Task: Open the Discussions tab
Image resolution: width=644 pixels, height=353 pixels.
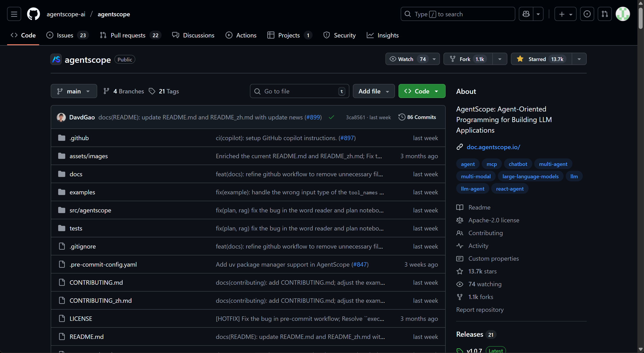Action: click(193, 35)
